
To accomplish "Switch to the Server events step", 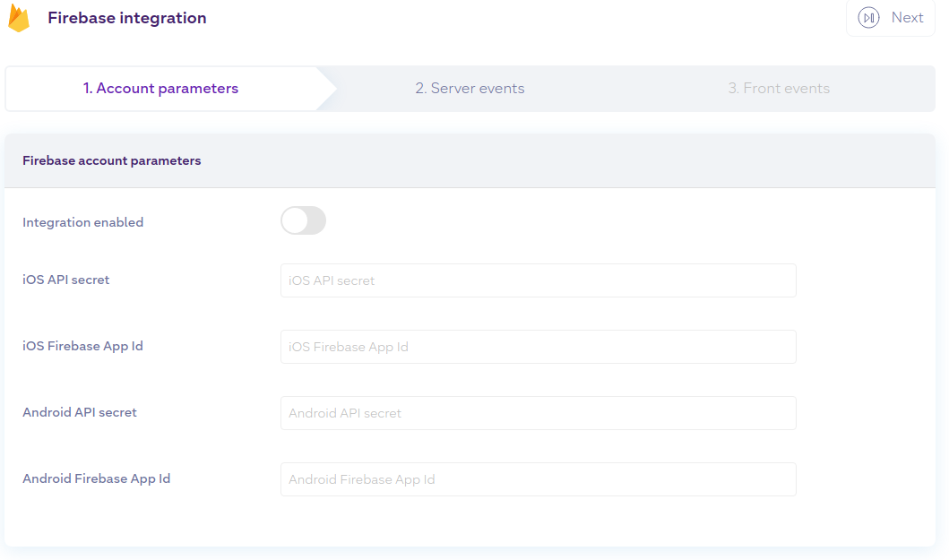I will (x=470, y=89).
